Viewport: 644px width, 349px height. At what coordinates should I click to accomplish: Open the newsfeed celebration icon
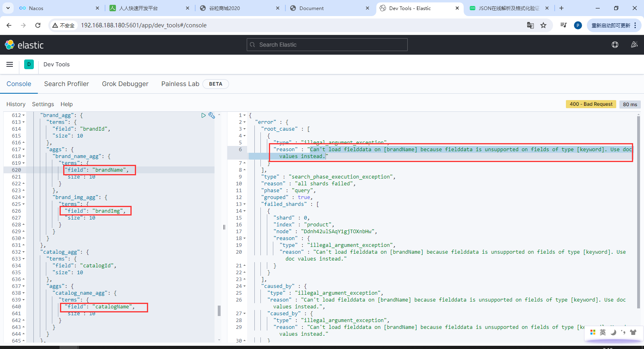634,45
